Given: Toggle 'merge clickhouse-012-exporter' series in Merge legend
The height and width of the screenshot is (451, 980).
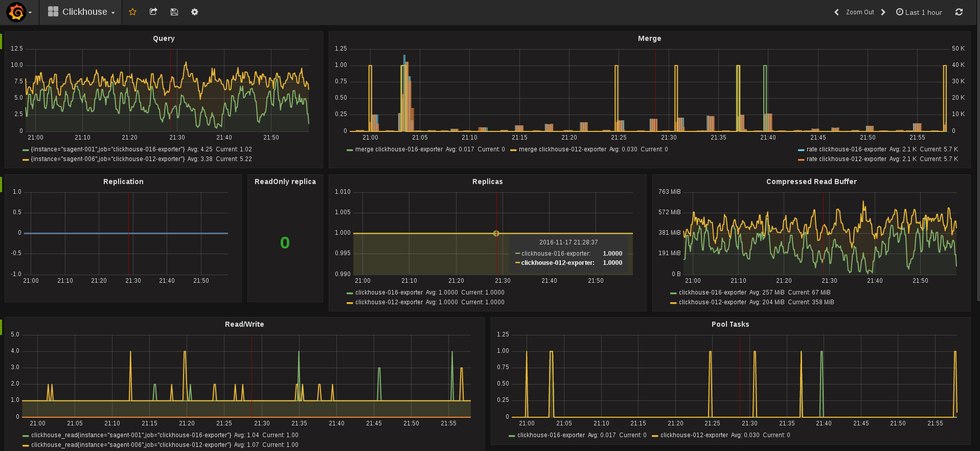Looking at the screenshot, I should tap(562, 149).
